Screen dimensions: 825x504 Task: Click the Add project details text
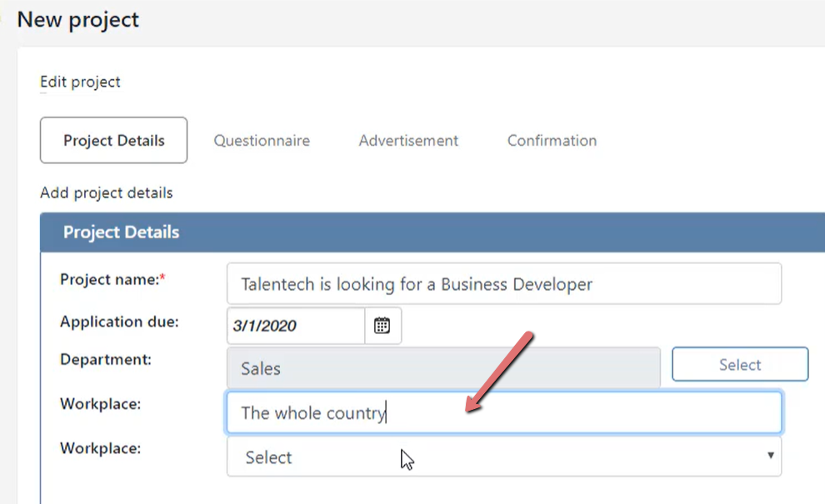[x=107, y=193]
